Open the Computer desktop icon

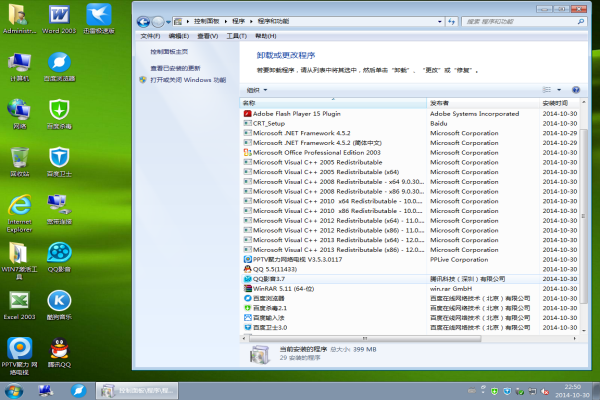point(19,67)
